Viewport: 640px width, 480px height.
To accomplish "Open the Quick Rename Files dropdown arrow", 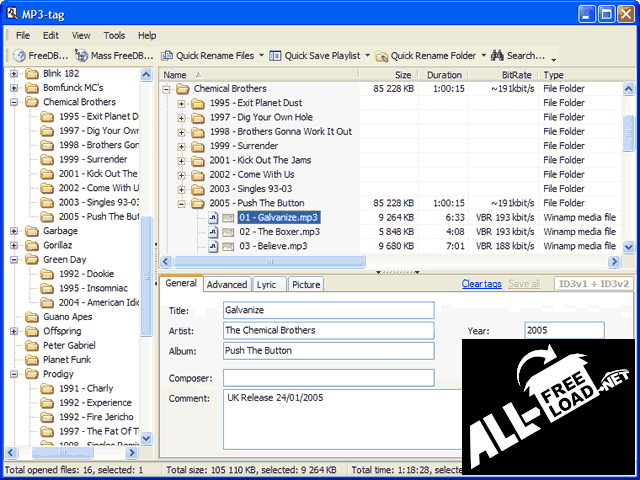I will coord(262,56).
